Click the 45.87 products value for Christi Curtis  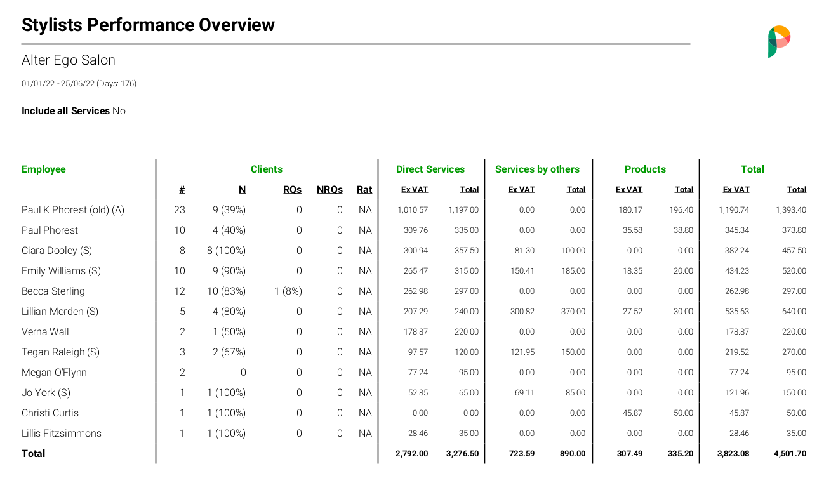[x=632, y=413]
